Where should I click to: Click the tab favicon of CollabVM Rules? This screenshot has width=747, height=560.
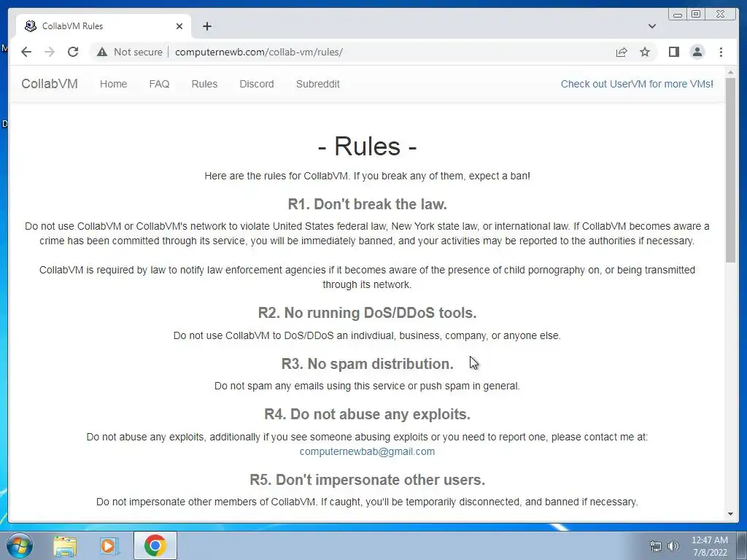[31, 26]
